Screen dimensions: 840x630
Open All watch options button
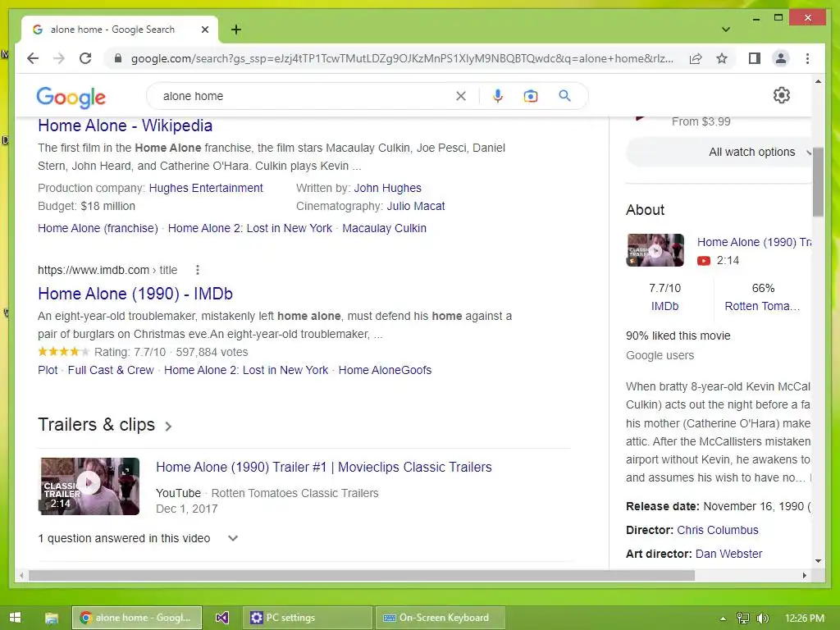[x=719, y=152]
